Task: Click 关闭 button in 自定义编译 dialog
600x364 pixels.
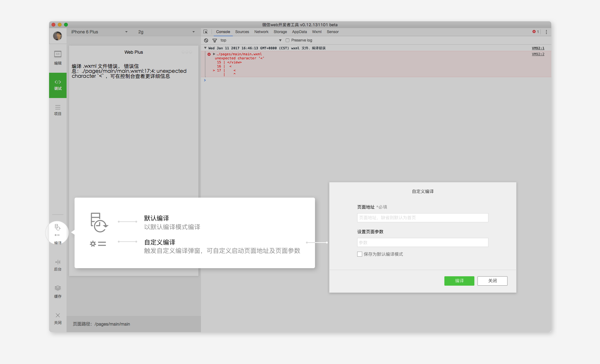Action: (492, 281)
